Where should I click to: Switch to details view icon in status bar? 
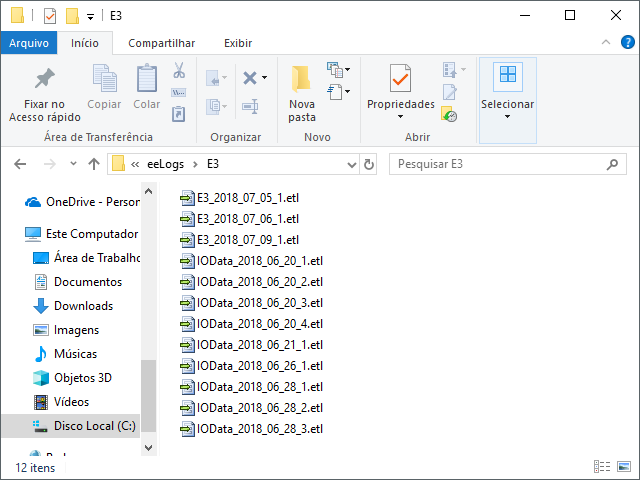(x=602, y=466)
